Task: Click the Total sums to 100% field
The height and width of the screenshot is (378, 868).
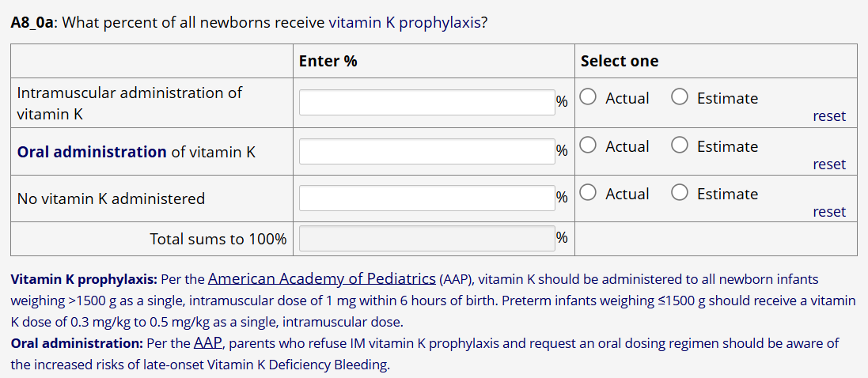Action: pyautogui.click(x=426, y=239)
